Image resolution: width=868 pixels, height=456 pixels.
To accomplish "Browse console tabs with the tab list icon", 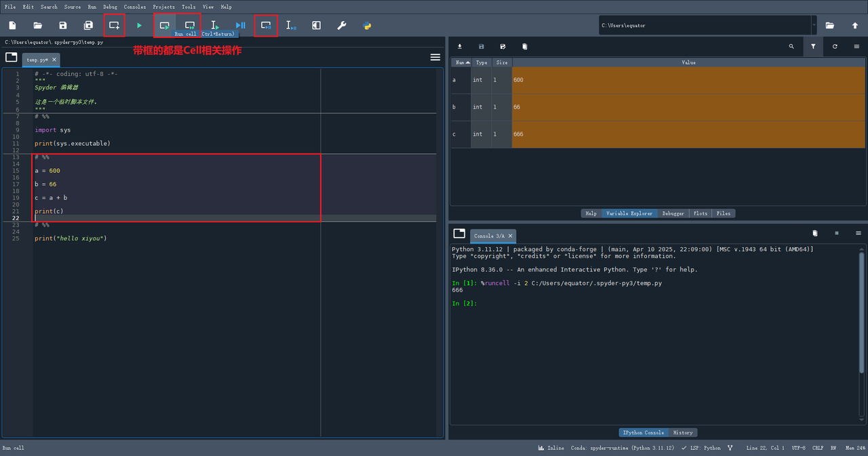I will point(460,233).
